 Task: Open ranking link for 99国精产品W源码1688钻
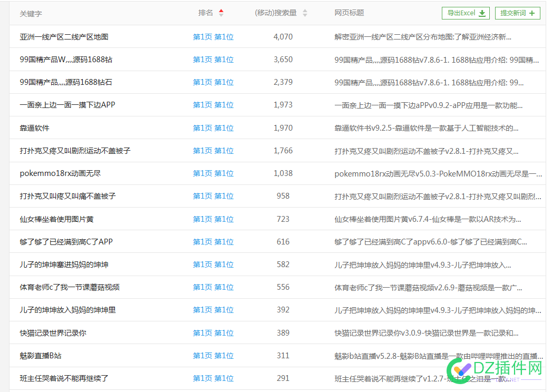tap(213, 60)
